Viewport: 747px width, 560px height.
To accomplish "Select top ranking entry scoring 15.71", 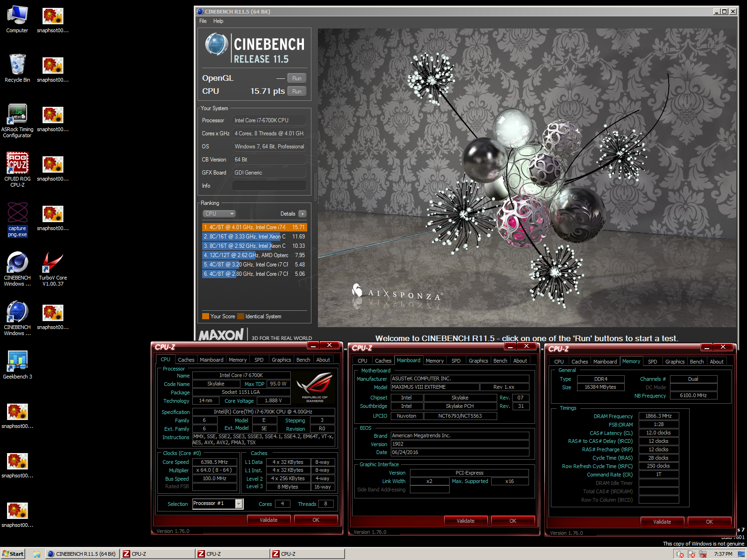I will (x=254, y=227).
